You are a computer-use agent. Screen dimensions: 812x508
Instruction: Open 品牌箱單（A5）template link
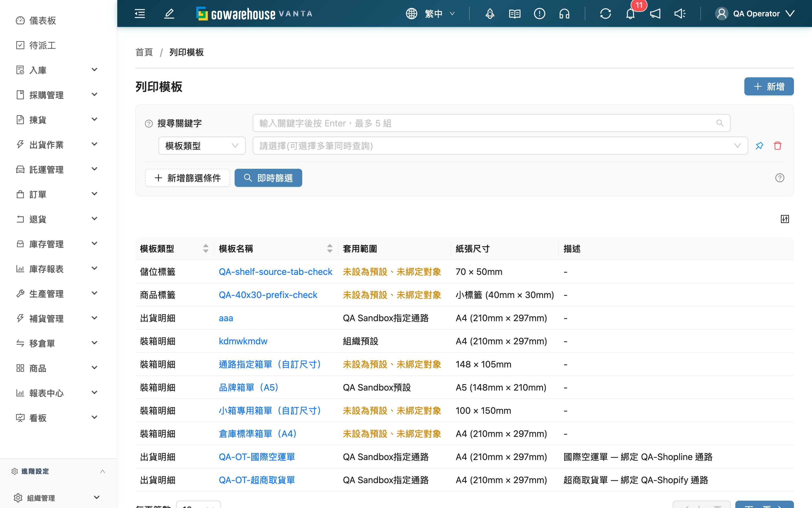tap(249, 387)
